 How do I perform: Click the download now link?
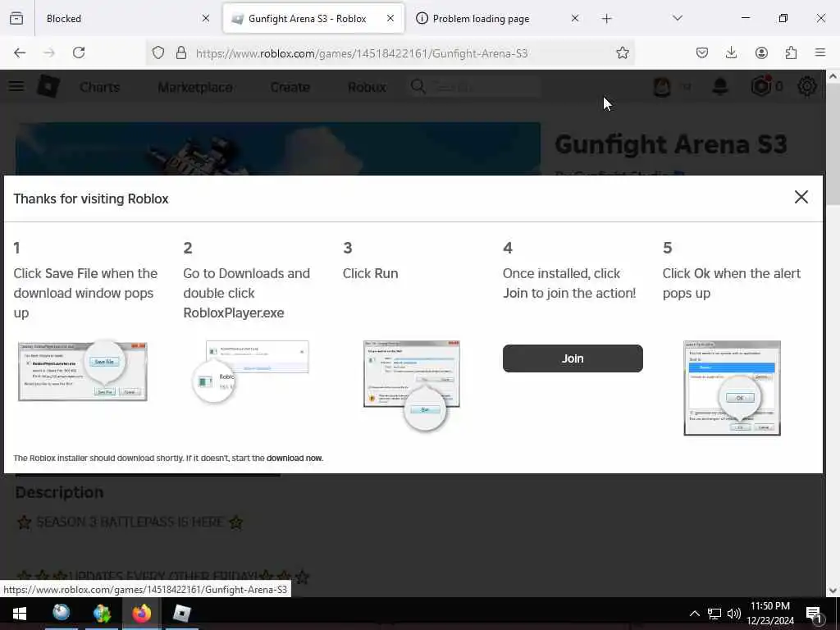(x=294, y=458)
